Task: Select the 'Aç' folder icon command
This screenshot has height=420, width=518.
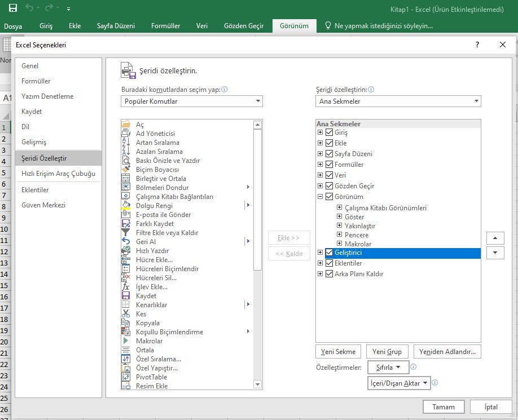Action: [125, 125]
